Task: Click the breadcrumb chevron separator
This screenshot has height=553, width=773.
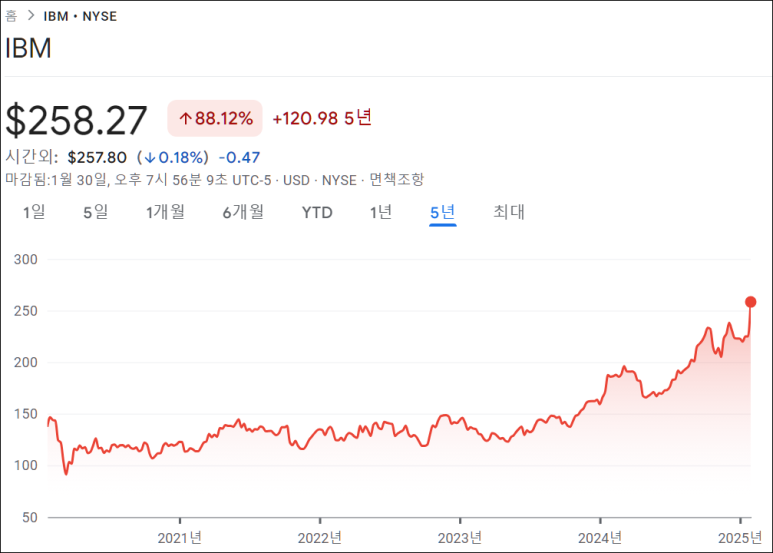Action: pyautogui.click(x=31, y=16)
